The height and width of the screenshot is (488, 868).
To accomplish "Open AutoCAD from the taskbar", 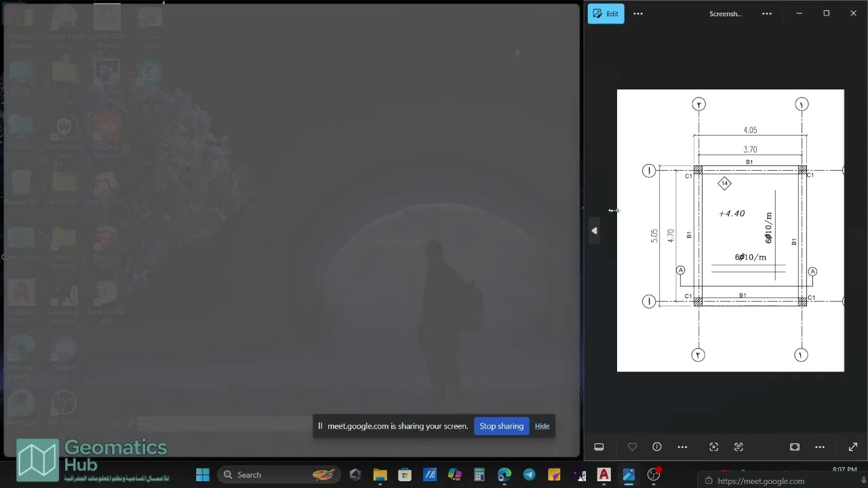I will [x=604, y=474].
